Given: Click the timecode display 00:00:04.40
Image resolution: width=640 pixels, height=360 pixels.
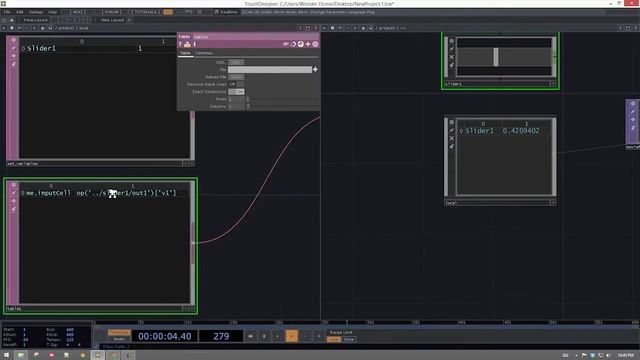Looking at the screenshot, I should (164, 336).
